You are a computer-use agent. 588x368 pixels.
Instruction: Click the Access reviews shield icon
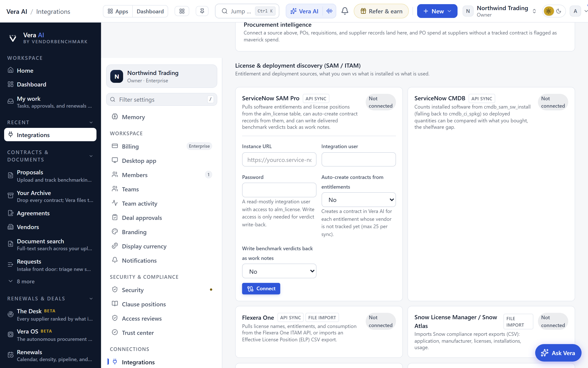(115, 318)
